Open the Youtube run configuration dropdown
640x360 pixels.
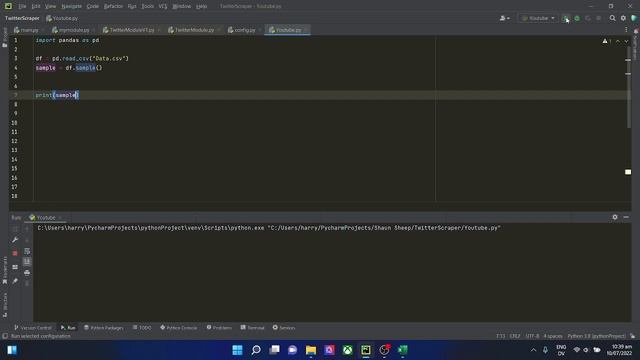(x=538, y=18)
